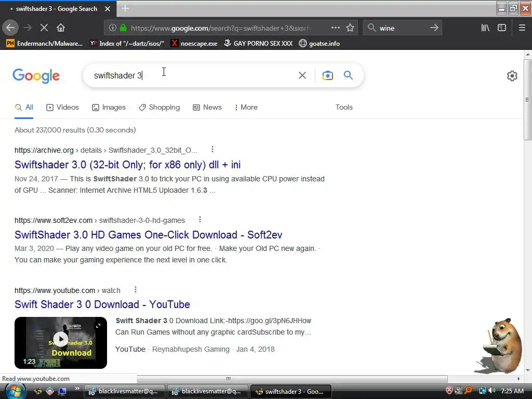The height and width of the screenshot is (399, 532).
Task: Open three-dot menu for archive.org result
Action: 212,149
